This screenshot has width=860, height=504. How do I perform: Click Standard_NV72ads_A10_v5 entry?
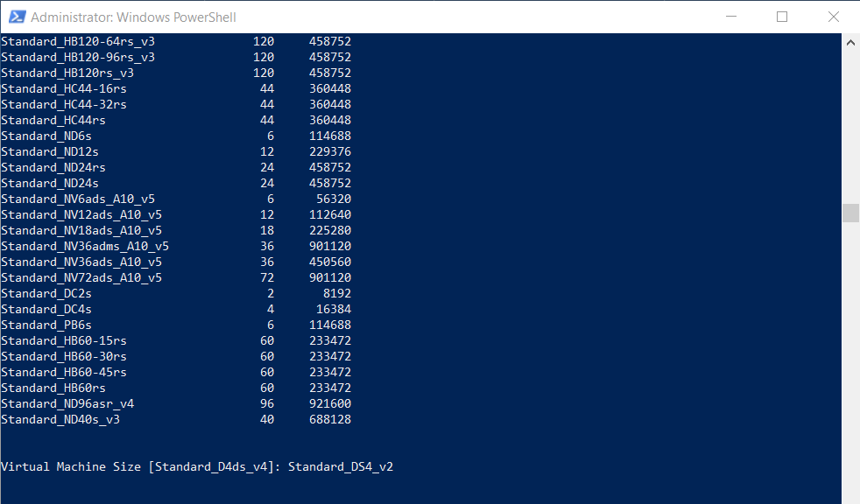(x=81, y=277)
